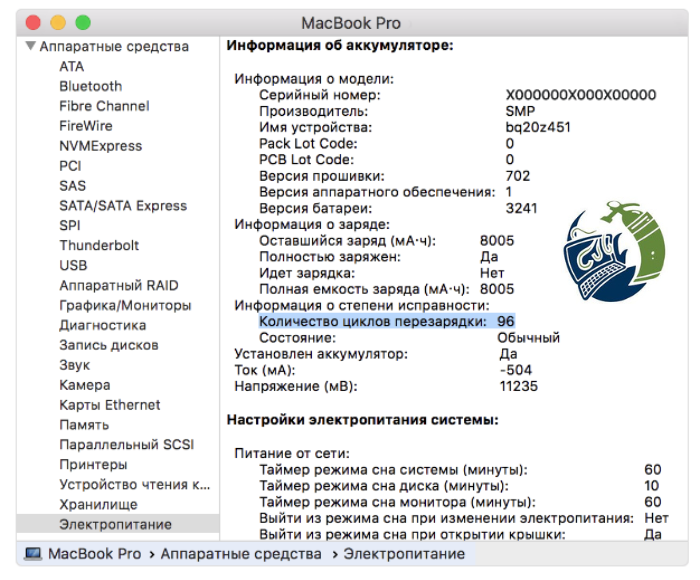The width and height of the screenshot is (700, 580).
Task: Click the Идет зарядка row
Action: (382, 273)
